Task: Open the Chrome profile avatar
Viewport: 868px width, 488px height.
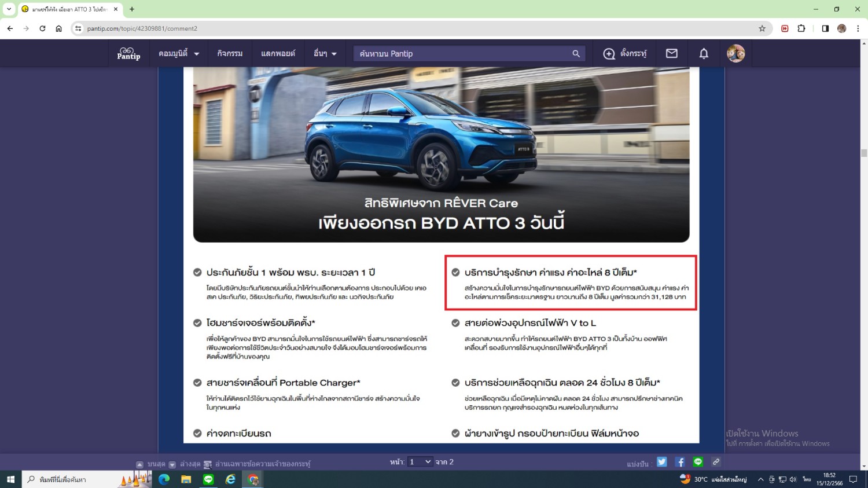Action: (x=842, y=28)
